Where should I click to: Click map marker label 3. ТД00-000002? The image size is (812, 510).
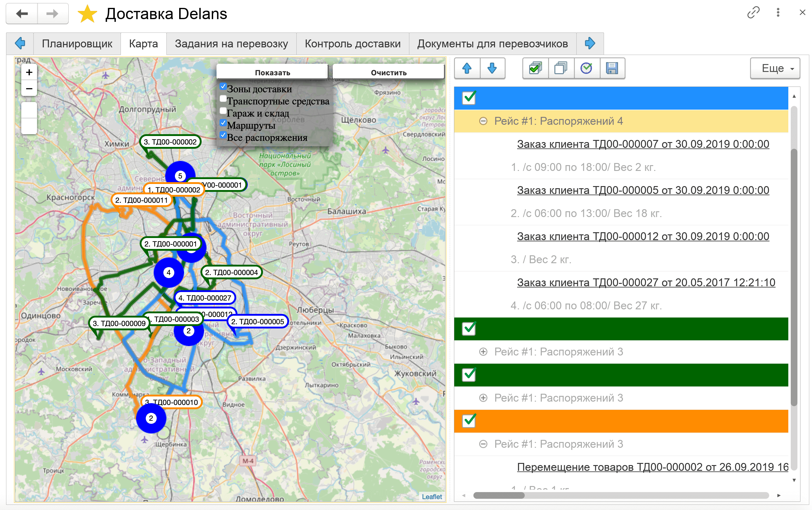(x=170, y=141)
